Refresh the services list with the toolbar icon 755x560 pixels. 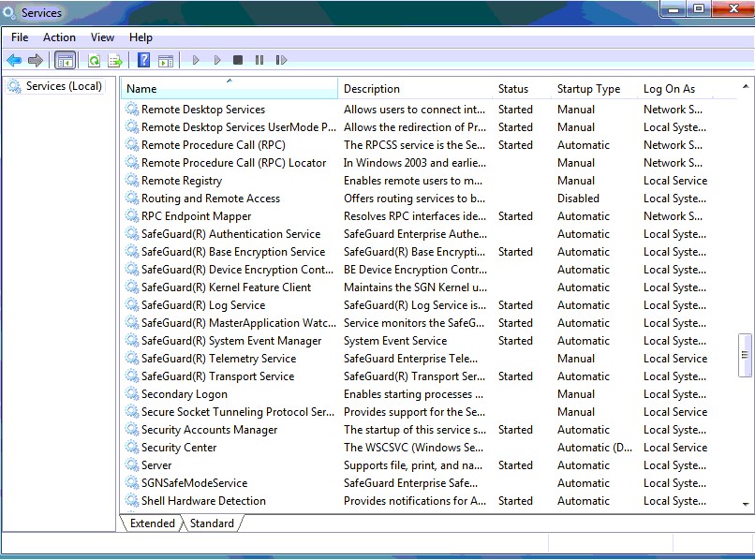[94, 60]
